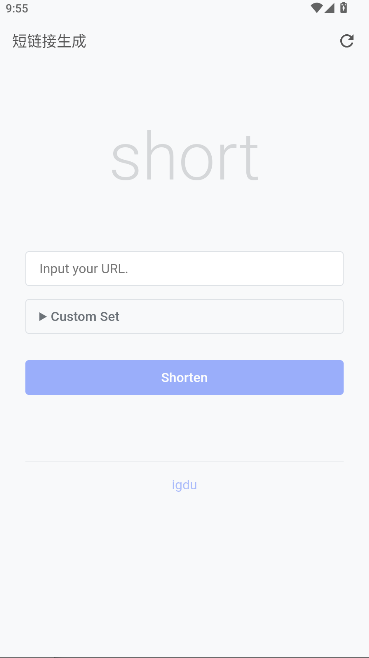Click the 'Custom Set' label text
This screenshot has height=658, width=369.
click(85, 316)
